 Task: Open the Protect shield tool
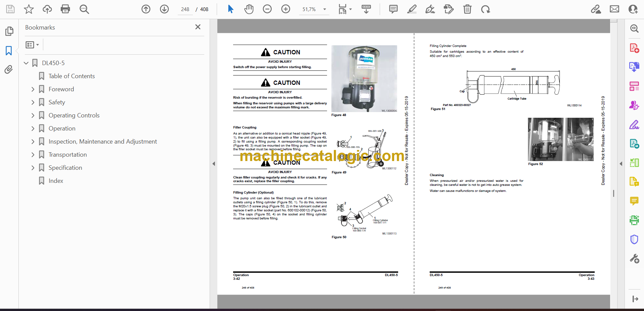(x=634, y=239)
